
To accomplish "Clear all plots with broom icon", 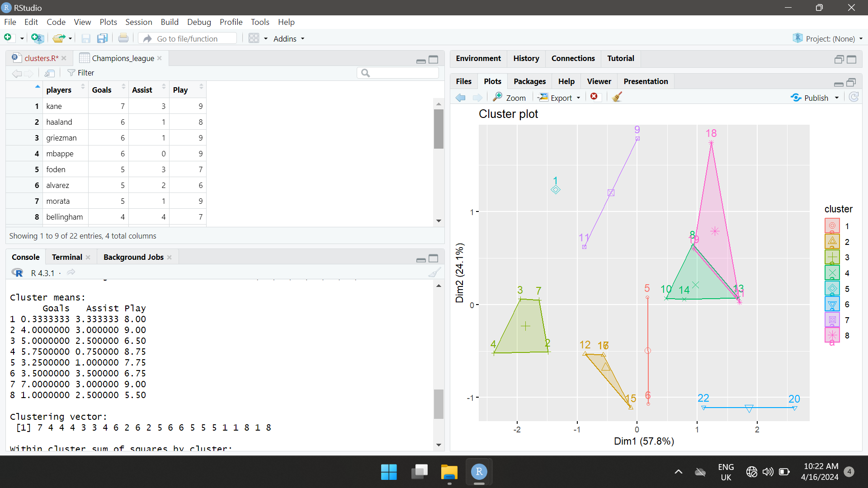I will (617, 97).
